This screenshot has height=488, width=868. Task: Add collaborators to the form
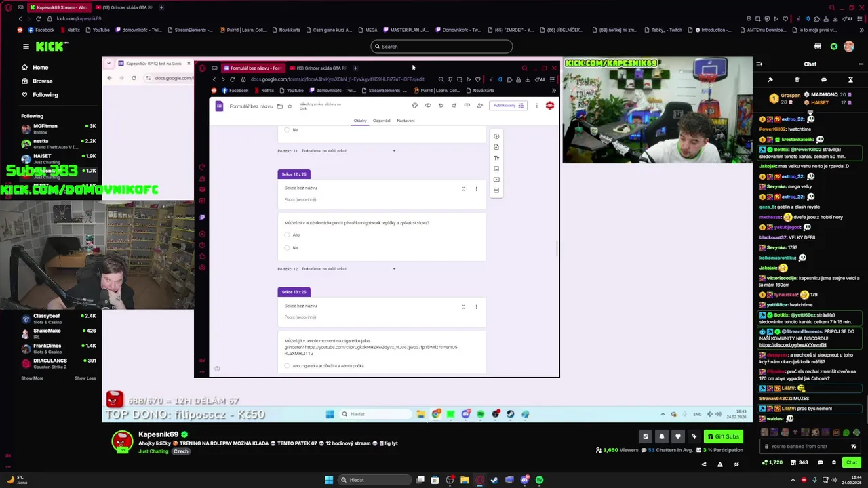pyautogui.click(x=479, y=106)
